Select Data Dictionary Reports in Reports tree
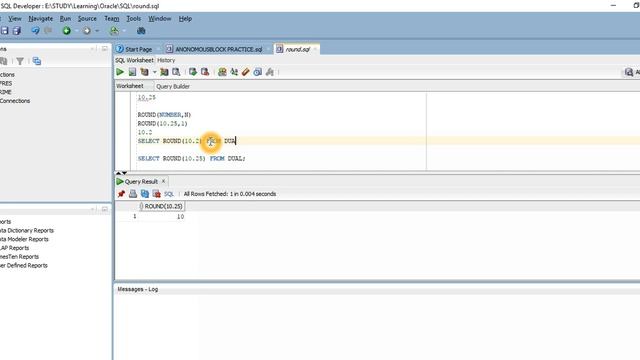This screenshot has width=640, height=360. [x=27, y=231]
